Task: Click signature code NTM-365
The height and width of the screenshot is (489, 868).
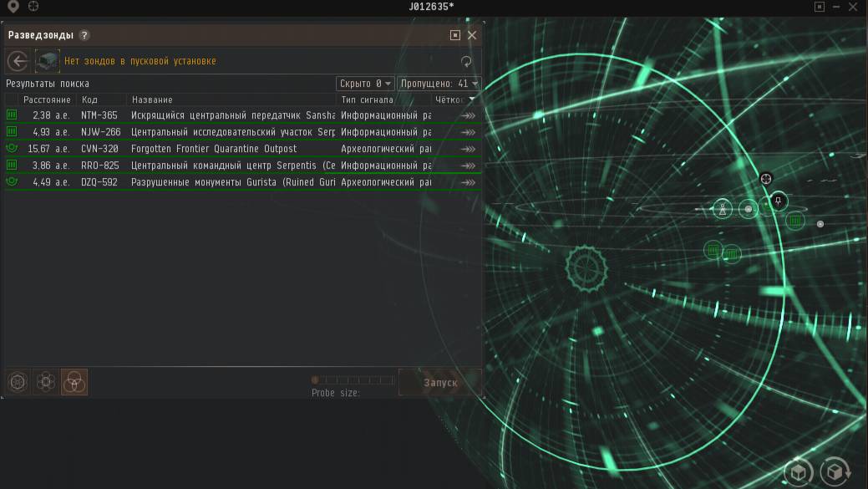Action: (x=99, y=115)
